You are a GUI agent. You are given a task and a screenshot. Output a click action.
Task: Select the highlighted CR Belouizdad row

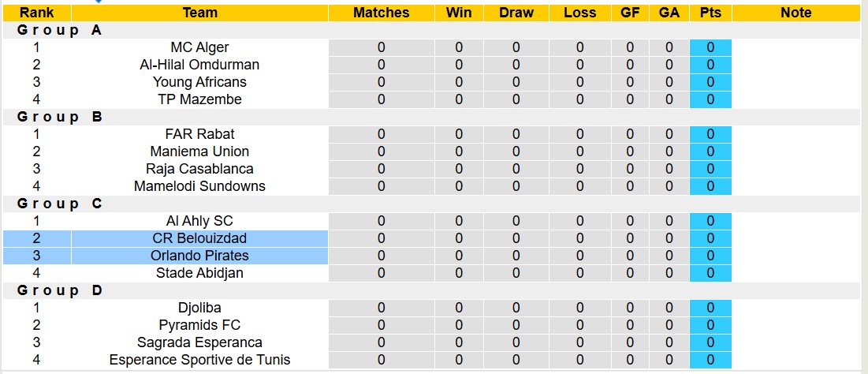[199, 238]
